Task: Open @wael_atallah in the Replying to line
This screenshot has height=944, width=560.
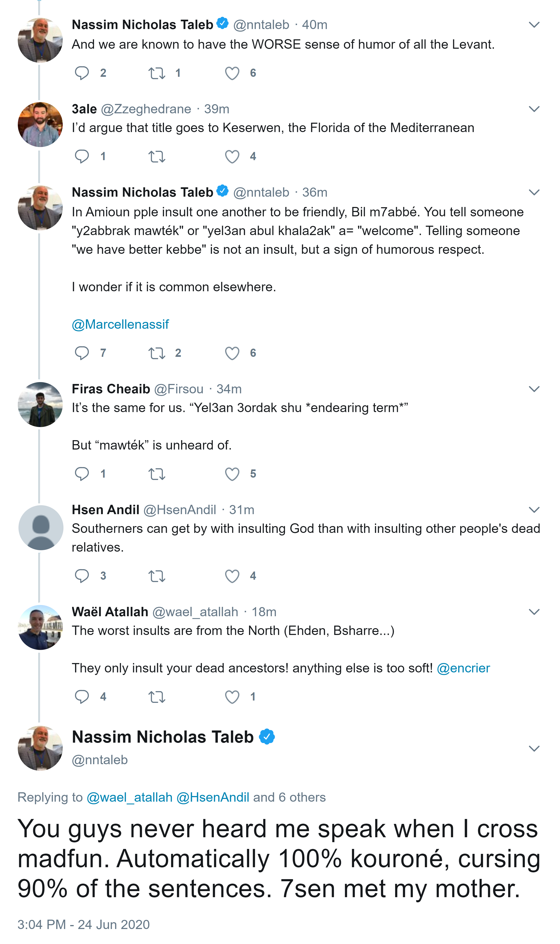Action: click(129, 797)
